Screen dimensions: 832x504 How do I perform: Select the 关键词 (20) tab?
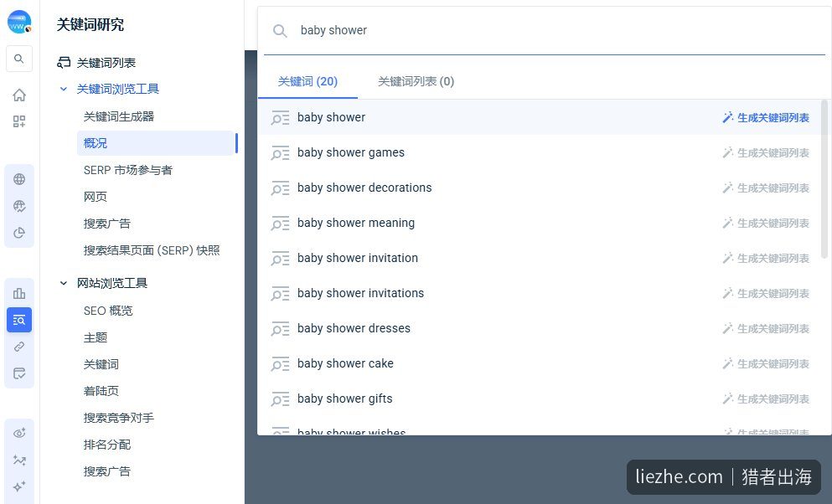(x=307, y=81)
